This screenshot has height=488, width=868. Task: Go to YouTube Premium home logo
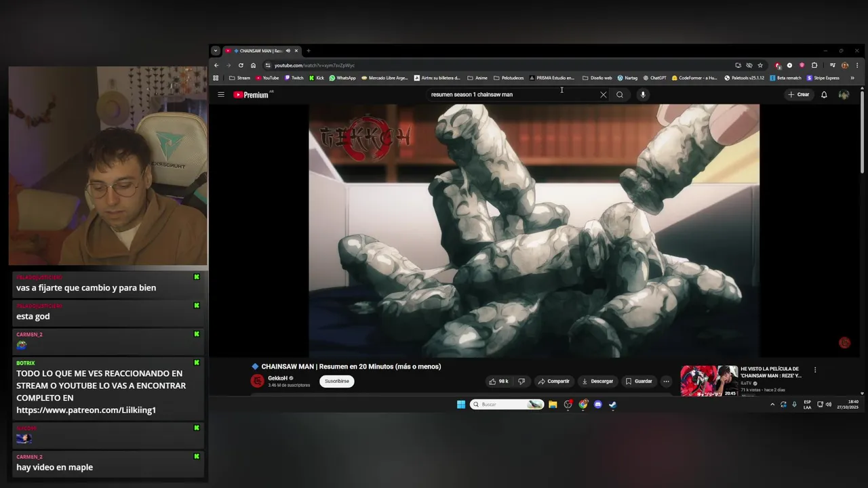pos(252,95)
